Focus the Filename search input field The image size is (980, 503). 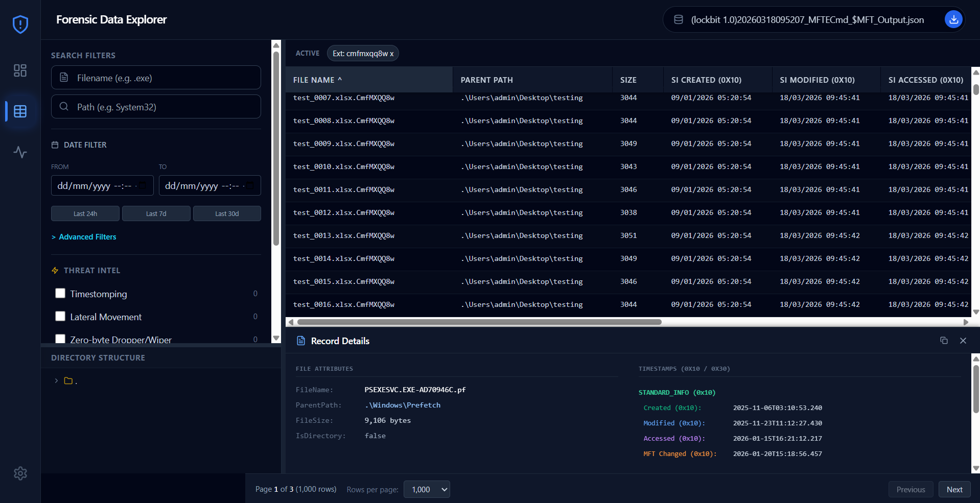tap(156, 78)
